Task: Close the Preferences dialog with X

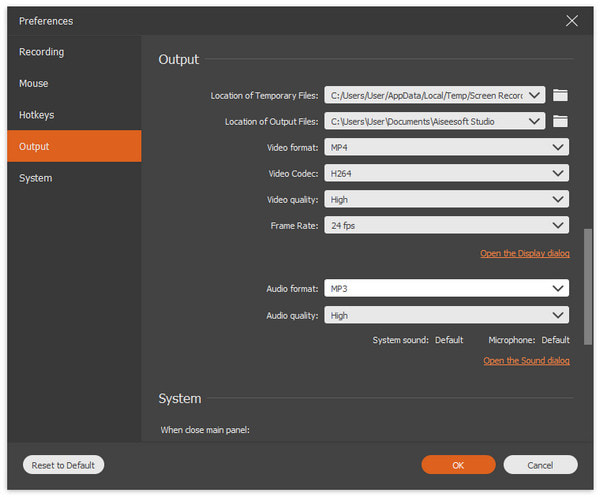Action: (x=572, y=21)
